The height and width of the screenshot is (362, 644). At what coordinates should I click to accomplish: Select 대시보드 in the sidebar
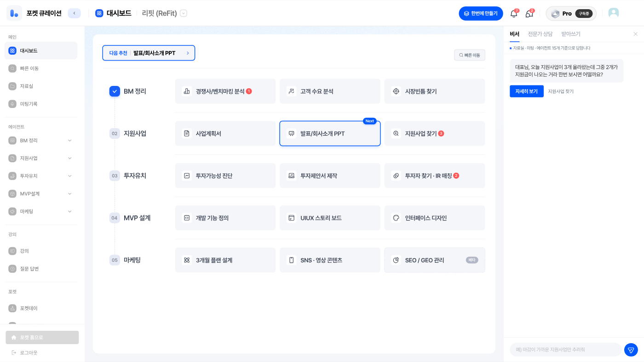click(41, 51)
